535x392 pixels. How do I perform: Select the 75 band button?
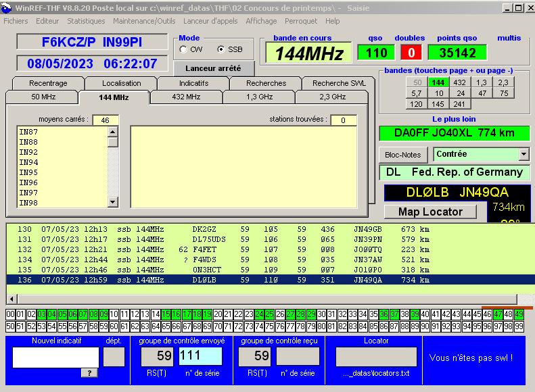pyautogui.click(x=503, y=93)
